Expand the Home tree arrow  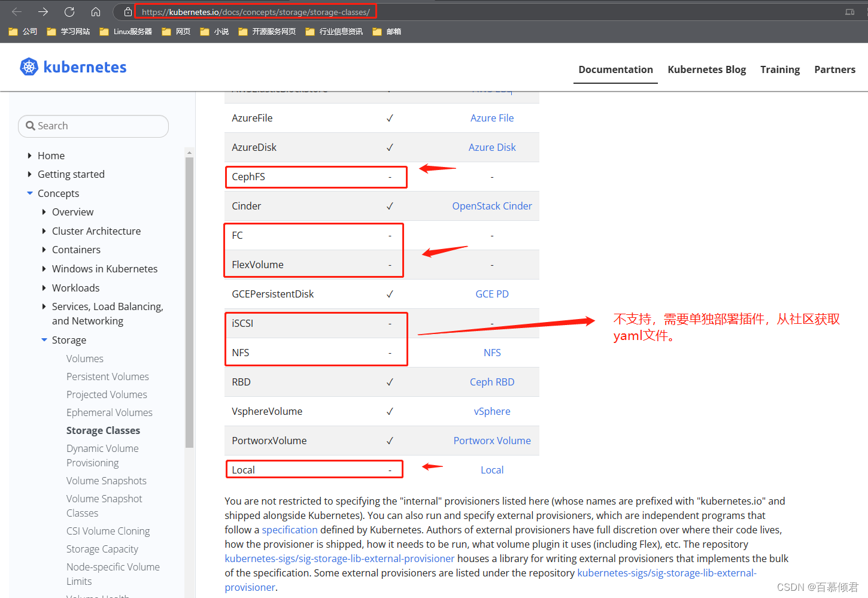click(x=29, y=156)
